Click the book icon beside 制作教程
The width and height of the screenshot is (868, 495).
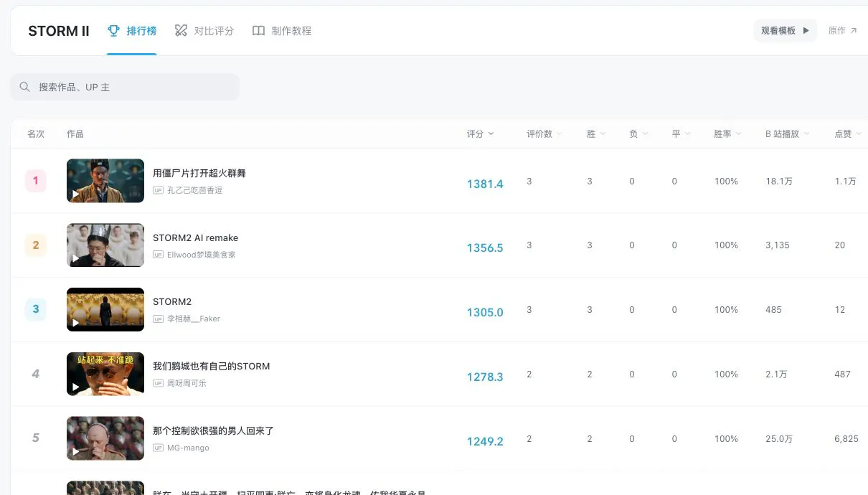[258, 31]
